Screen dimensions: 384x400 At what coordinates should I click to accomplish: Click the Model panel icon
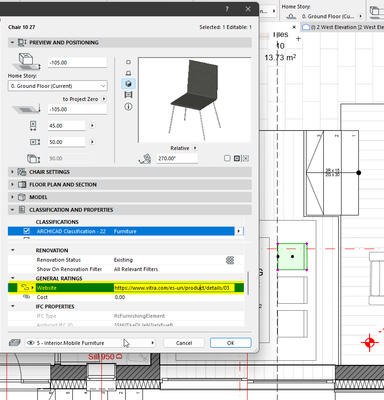pos(22,197)
